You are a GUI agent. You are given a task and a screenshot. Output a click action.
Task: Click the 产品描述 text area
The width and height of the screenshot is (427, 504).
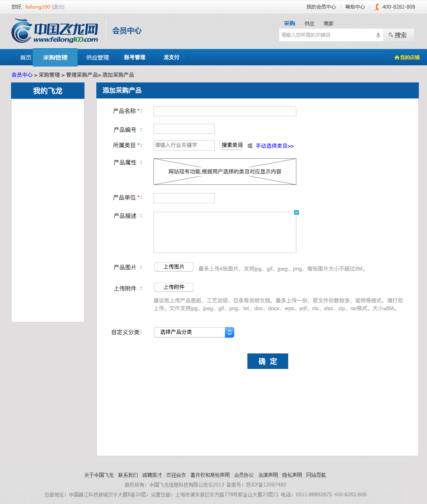point(225,233)
